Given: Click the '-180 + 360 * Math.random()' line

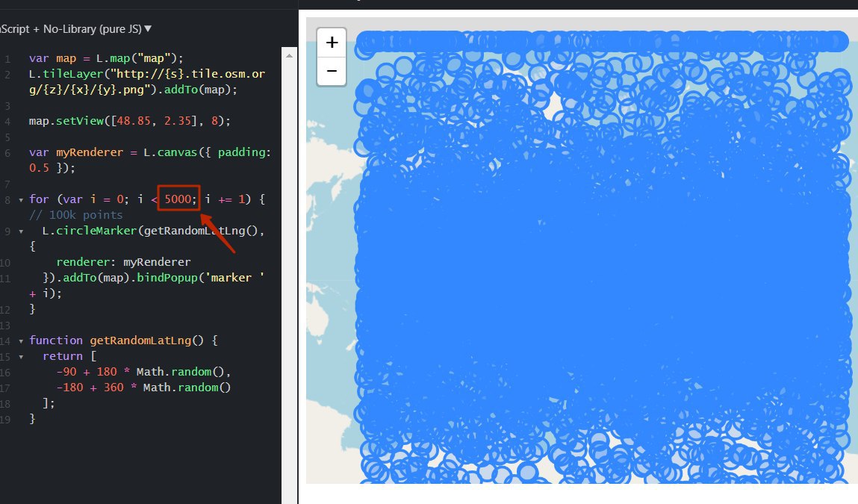Looking at the screenshot, I should point(143,388).
